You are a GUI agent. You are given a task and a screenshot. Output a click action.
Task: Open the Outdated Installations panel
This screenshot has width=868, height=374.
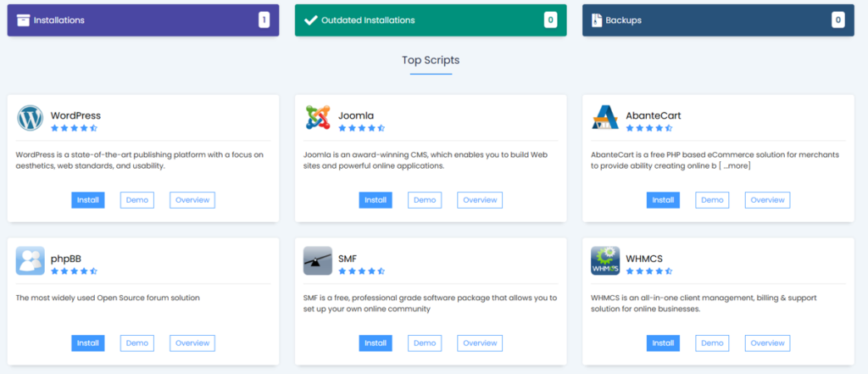click(x=431, y=20)
